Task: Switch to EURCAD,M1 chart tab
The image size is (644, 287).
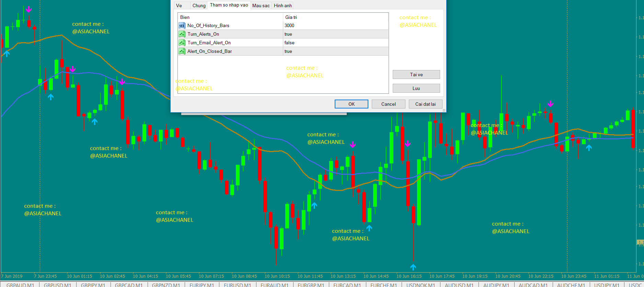Action: click(347, 285)
